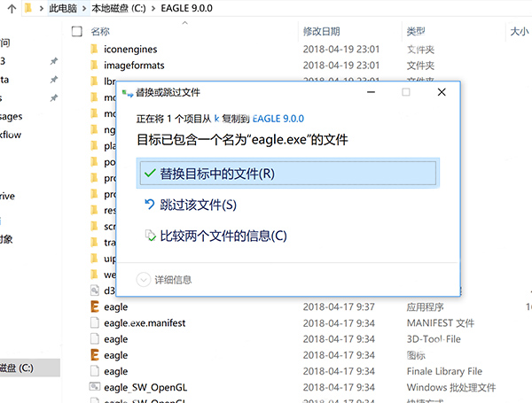Click the eagle application file name

(115, 307)
